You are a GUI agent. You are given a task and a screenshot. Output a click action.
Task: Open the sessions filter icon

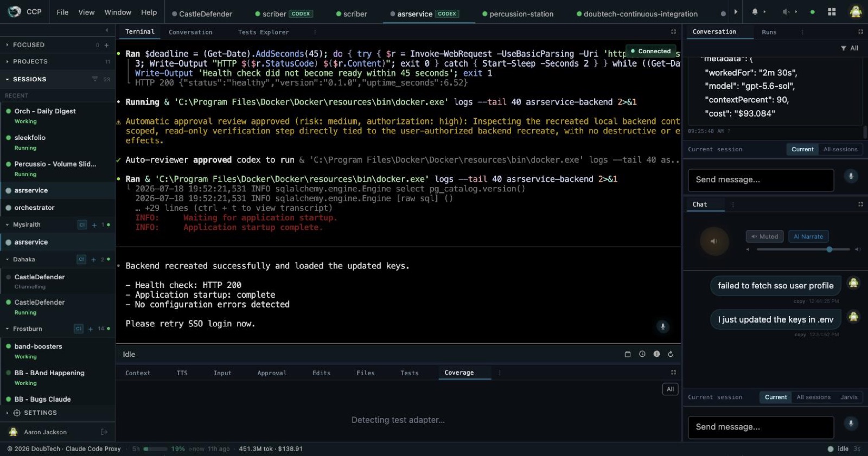coord(94,79)
